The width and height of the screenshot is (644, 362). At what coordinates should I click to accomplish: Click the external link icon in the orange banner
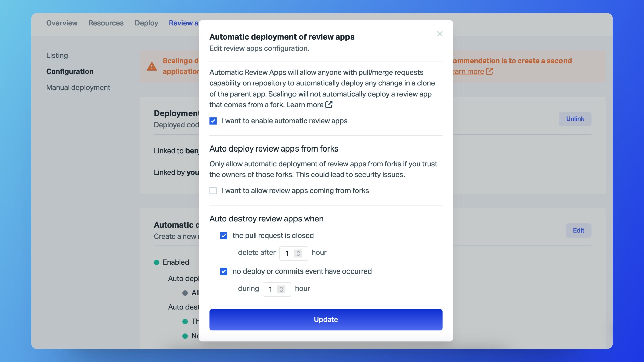(x=489, y=71)
